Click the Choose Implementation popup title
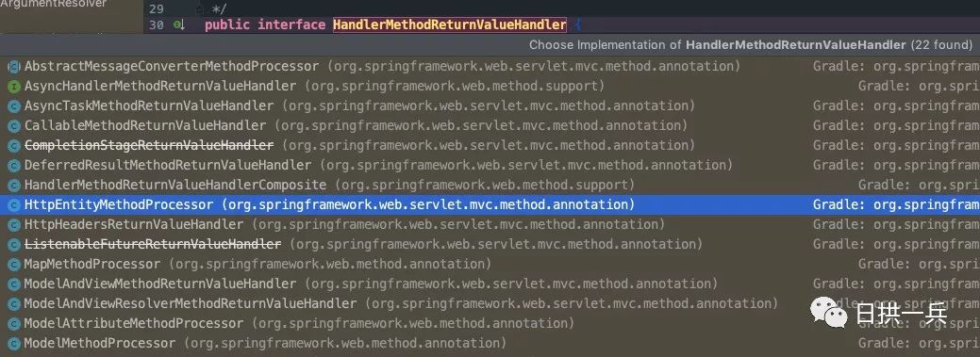Screen dimensions: 980x357 click(751, 45)
